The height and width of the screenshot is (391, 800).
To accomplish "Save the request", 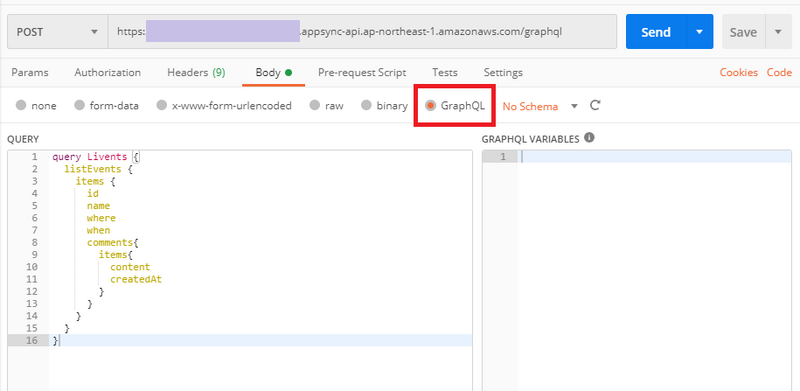I will pyautogui.click(x=743, y=32).
